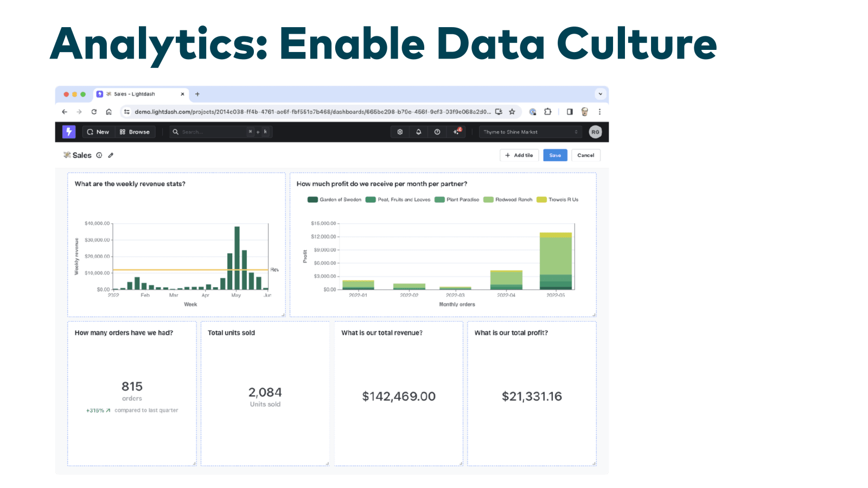Viewport: 868px width, 488px height.
Task: Cancel dashboard editing
Action: (x=586, y=155)
